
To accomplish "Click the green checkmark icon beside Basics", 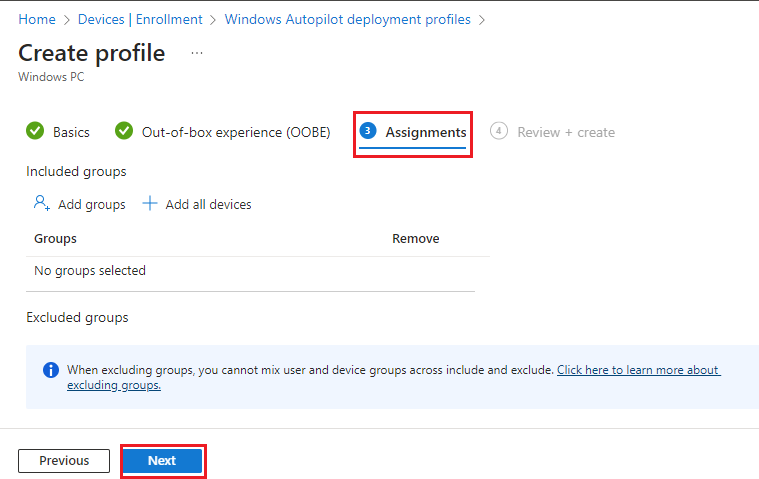I will (x=35, y=131).
